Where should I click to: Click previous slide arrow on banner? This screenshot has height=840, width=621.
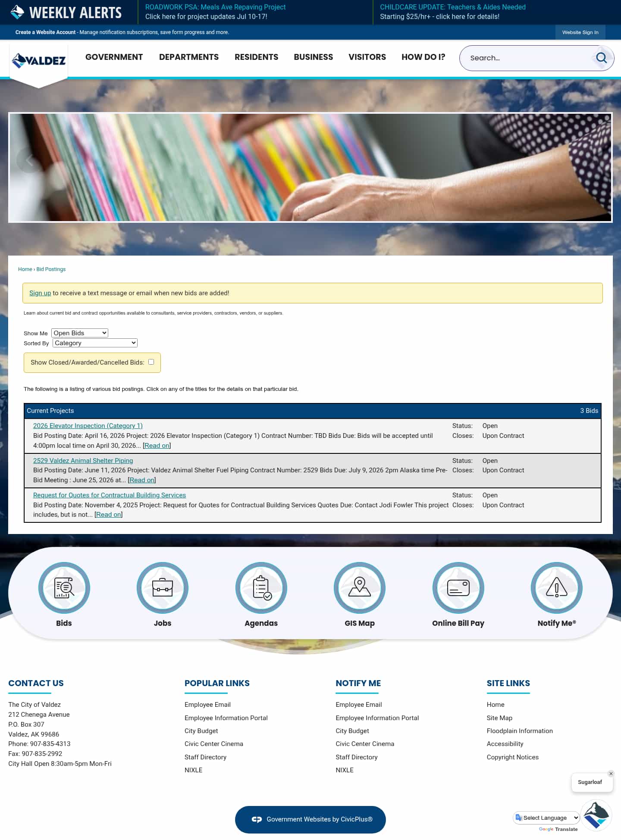pyautogui.click(x=29, y=160)
